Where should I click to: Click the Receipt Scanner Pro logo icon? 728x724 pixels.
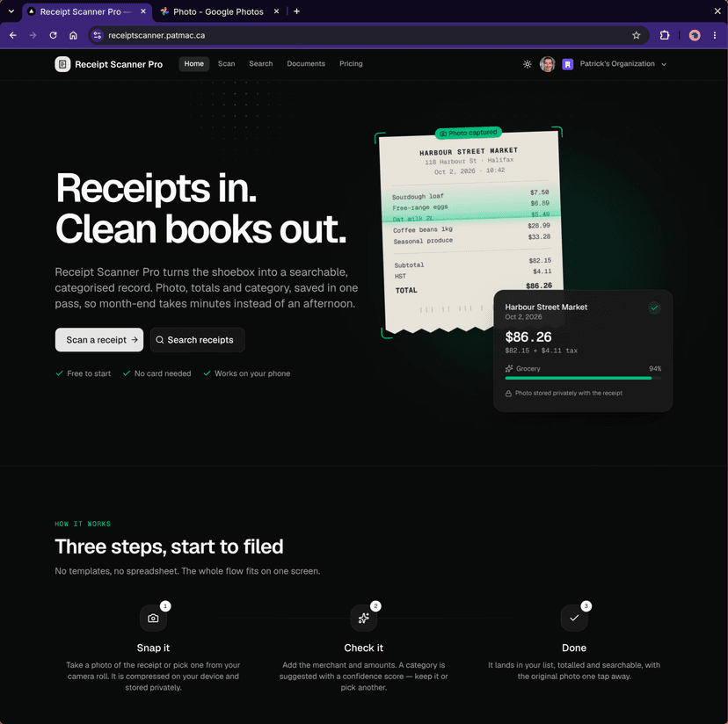62,64
